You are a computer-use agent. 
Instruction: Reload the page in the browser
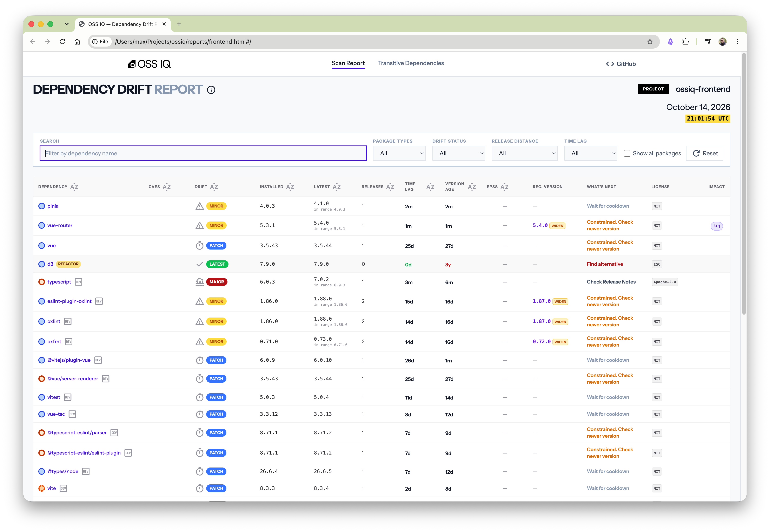(x=62, y=42)
